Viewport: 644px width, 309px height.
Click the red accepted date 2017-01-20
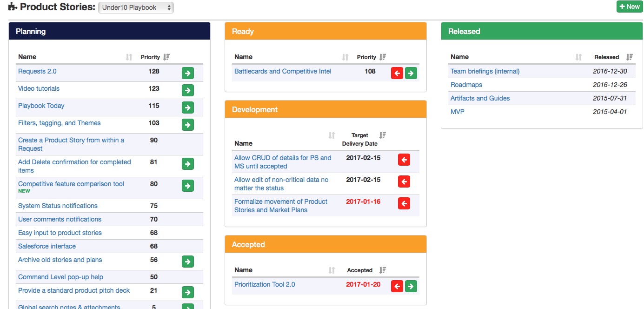[363, 284]
